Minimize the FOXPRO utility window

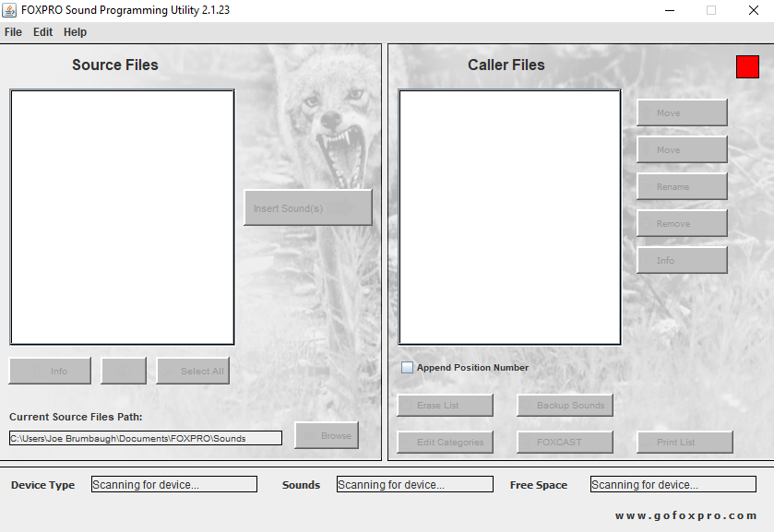coord(670,10)
